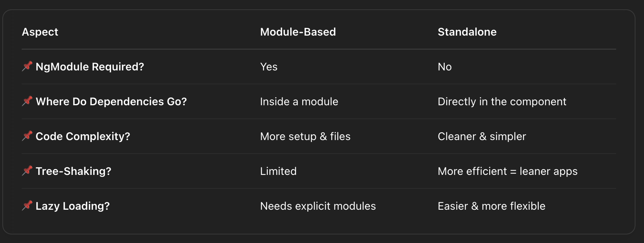Click the pushpin icon beside NgModule Required?
644x243 pixels.
click(x=27, y=66)
